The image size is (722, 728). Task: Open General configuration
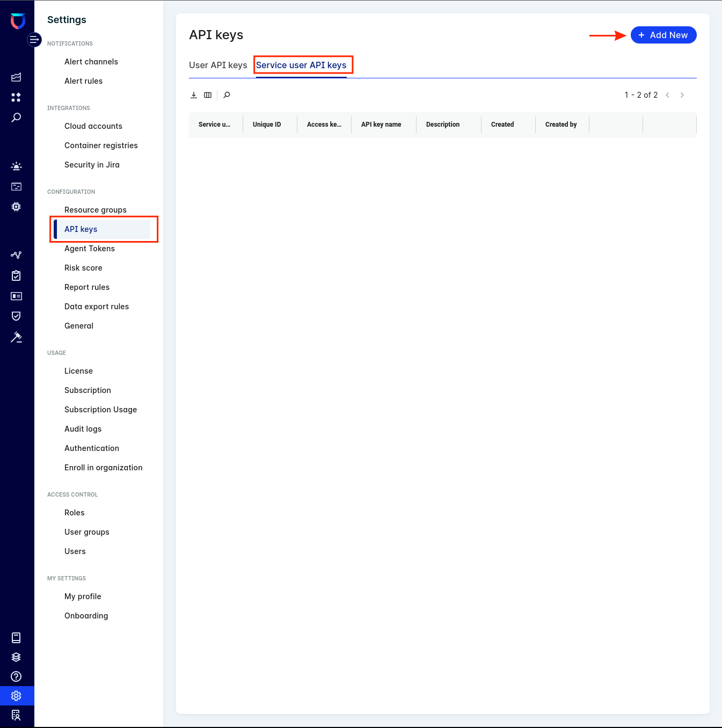(x=79, y=326)
